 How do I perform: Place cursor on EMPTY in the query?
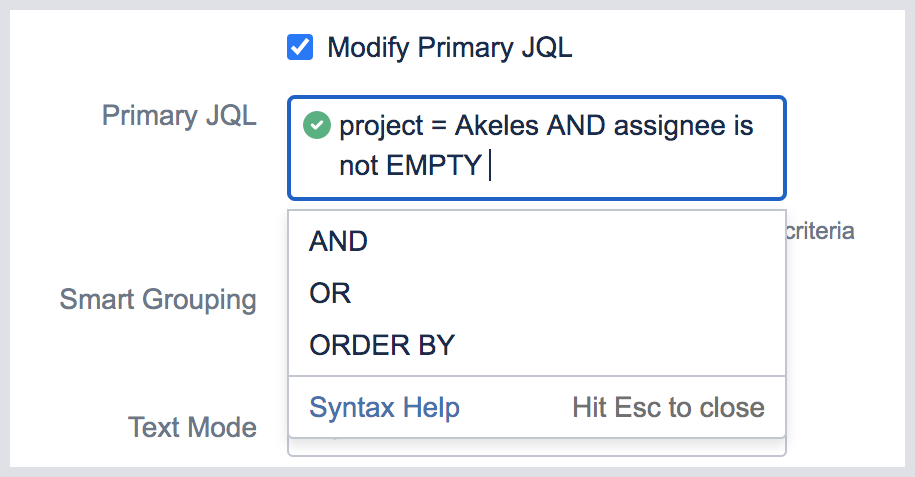coord(433,165)
